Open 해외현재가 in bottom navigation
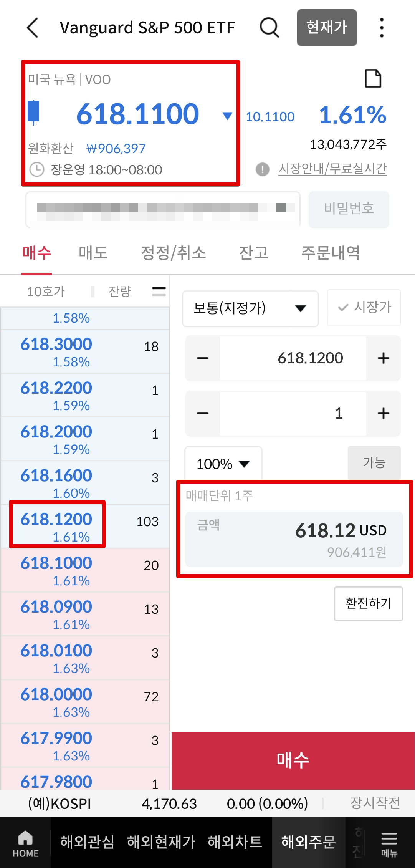Screen dimensions: 415x868 pyautogui.click(x=161, y=842)
